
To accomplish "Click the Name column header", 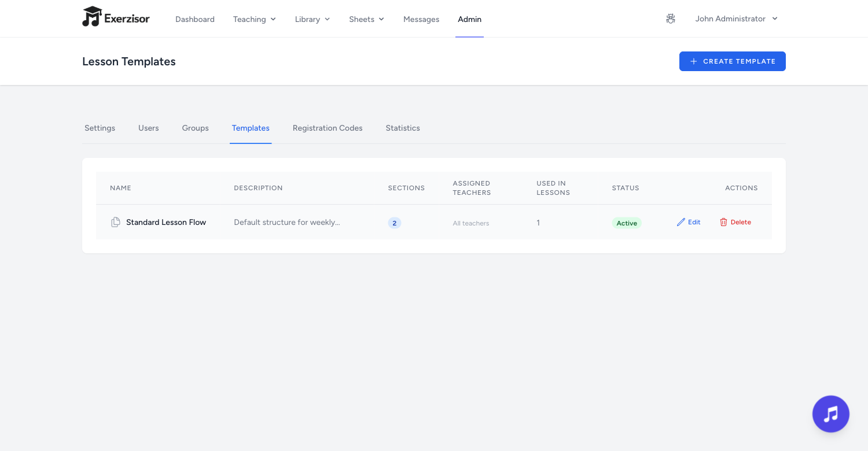I will click(x=120, y=188).
